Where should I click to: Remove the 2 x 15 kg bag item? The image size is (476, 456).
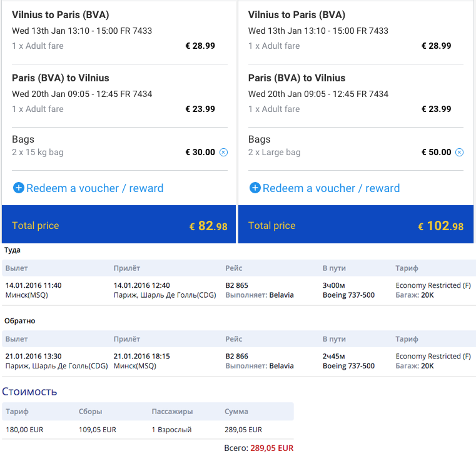[223, 152]
